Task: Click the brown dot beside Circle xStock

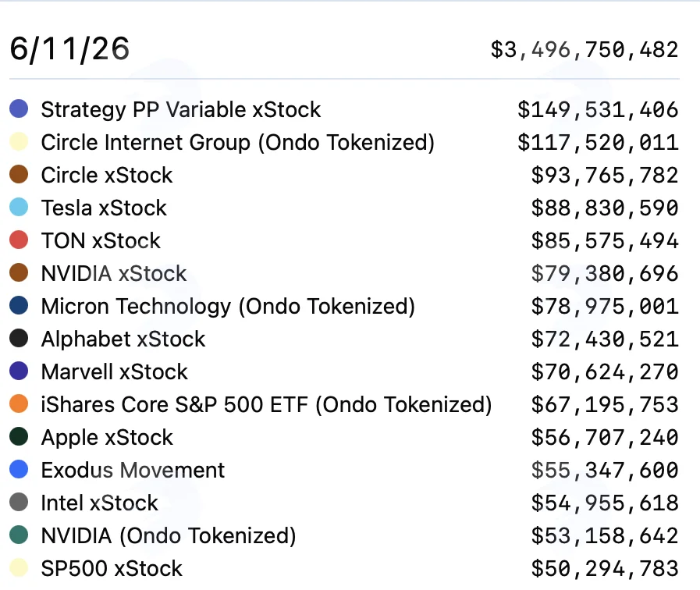Action: 19,174
